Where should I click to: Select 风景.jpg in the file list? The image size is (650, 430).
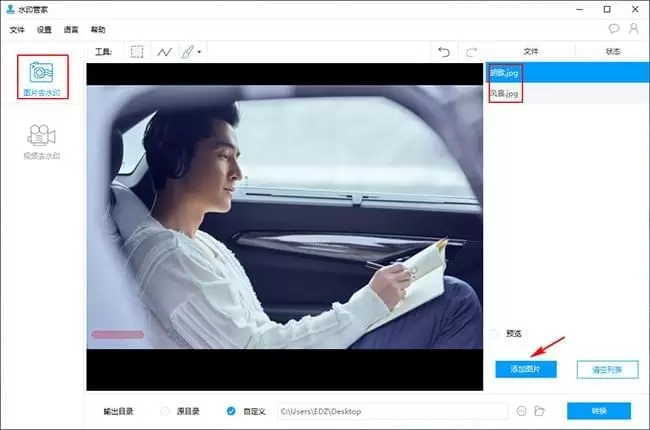(504, 93)
